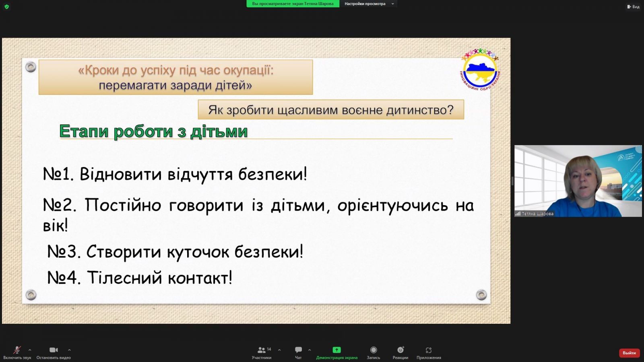Expand the arrow next to Участники
Image resolution: width=644 pixels, height=362 pixels.
point(279,350)
